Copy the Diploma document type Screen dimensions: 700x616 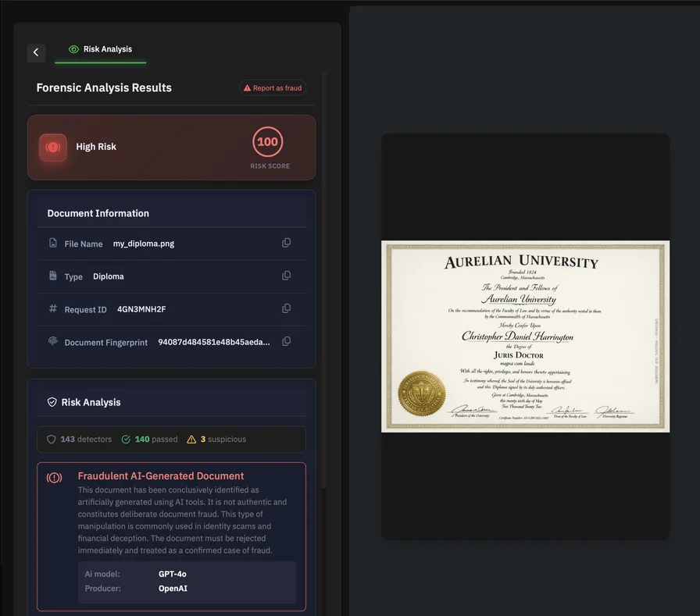287,276
